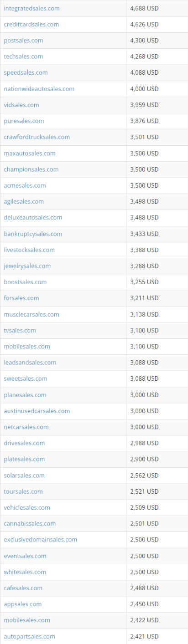
Task: Select techsales.com link
Action: [23, 56]
